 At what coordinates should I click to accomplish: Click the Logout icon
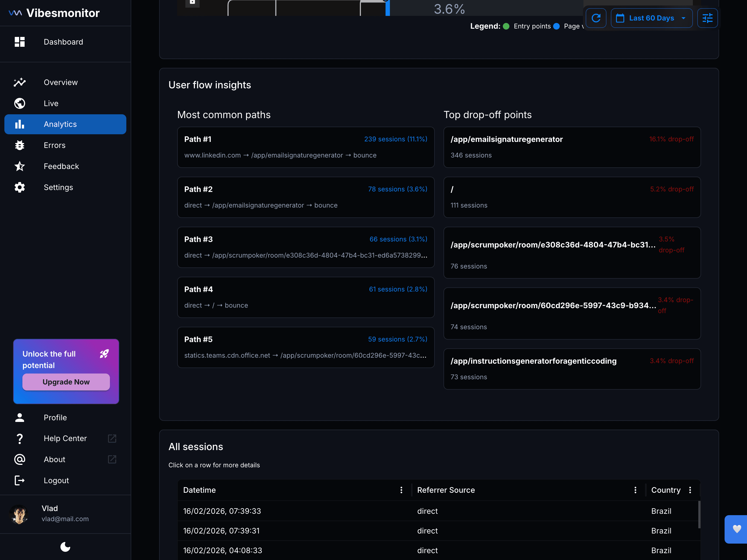pyautogui.click(x=20, y=480)
